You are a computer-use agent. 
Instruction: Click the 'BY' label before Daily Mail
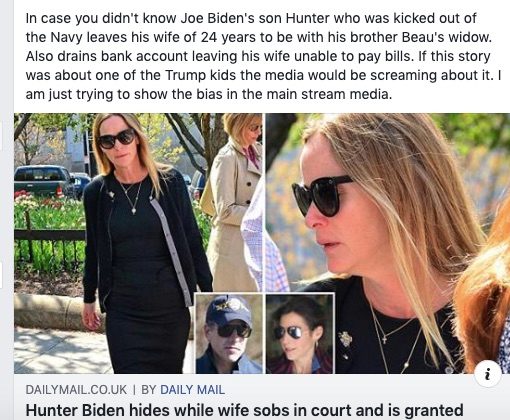tap(149, 390)
